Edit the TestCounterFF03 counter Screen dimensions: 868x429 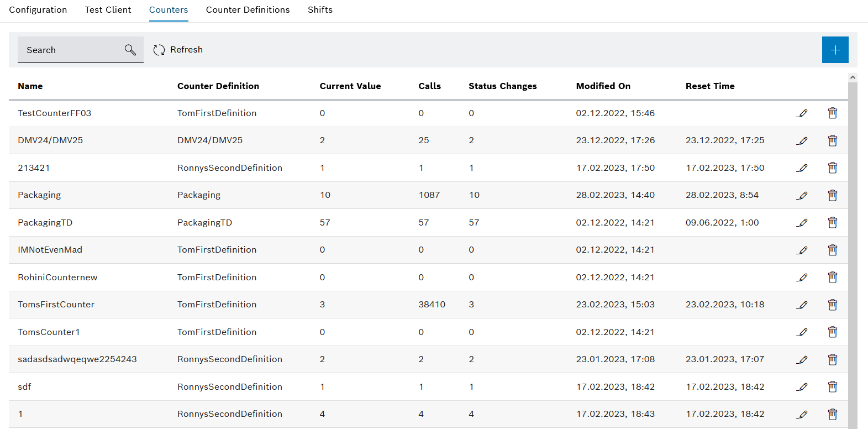pos(802,113)
